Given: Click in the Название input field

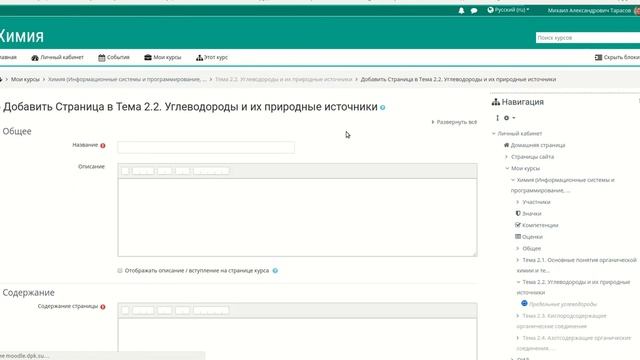Looking at the screenshot, I should [x=206, y=147].
